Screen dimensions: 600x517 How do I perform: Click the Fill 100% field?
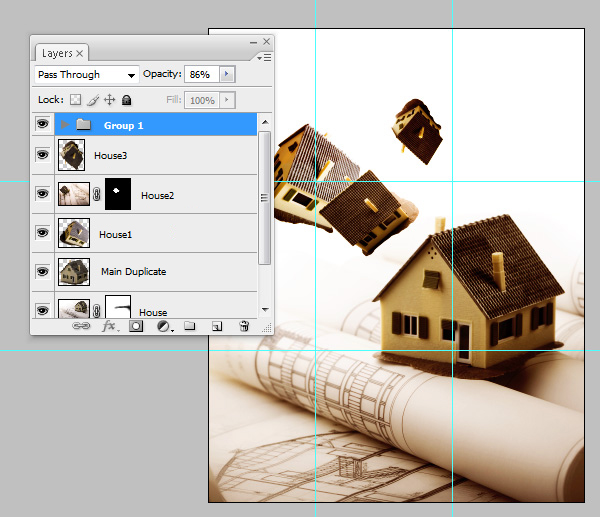coord(202,100)
